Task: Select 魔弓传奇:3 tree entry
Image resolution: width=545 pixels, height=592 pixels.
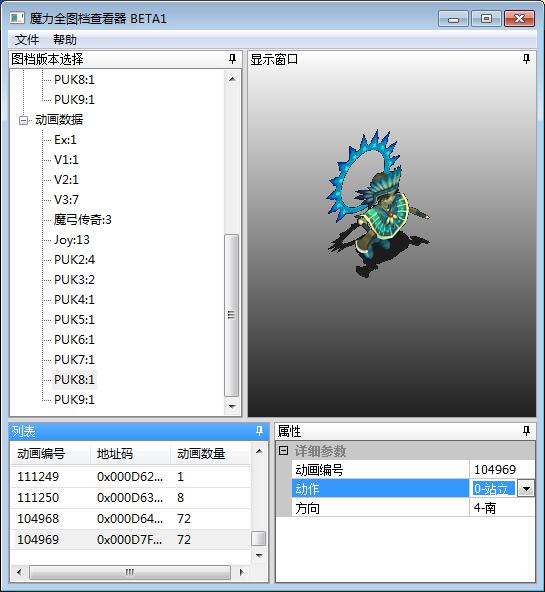Action: coord(83,220)
